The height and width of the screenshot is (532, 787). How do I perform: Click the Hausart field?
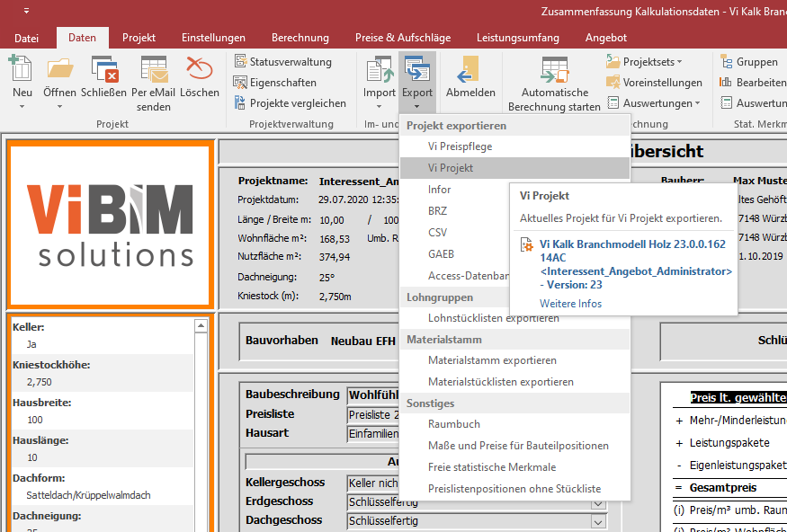[373, 433]
